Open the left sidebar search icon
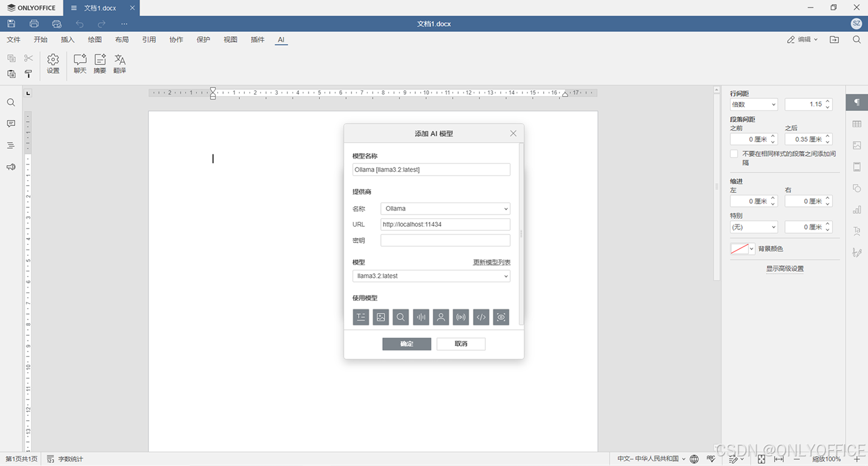Screen dimensions: 868x466 tap(11, 102)
